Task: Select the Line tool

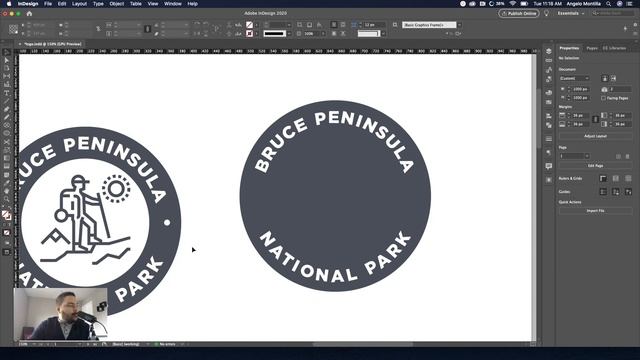Action: (7, 101)
